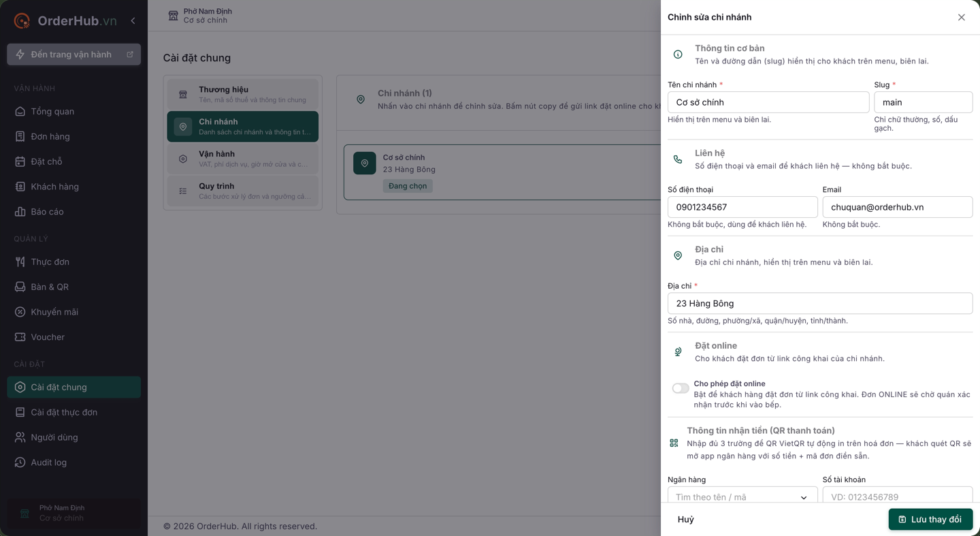The height and width of the screenshot is (536, 980).
Task: Click the Voucher ticket icon
Action: (x=20, y=337)
